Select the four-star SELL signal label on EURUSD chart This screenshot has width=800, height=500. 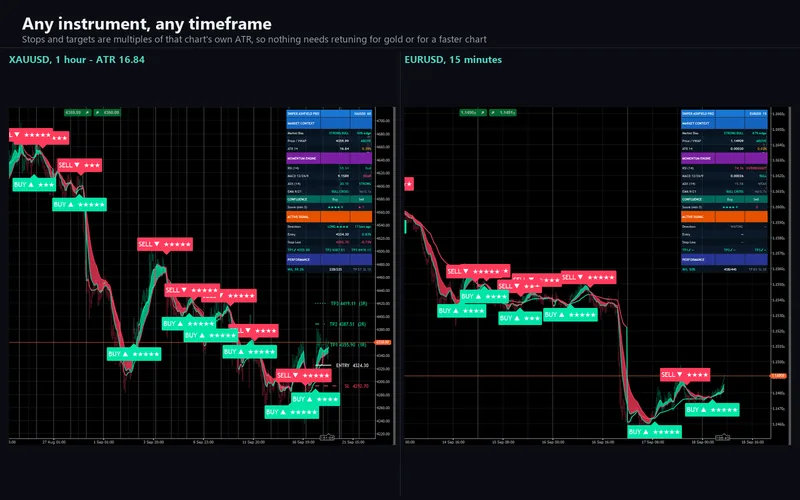[x=685, y=374]
